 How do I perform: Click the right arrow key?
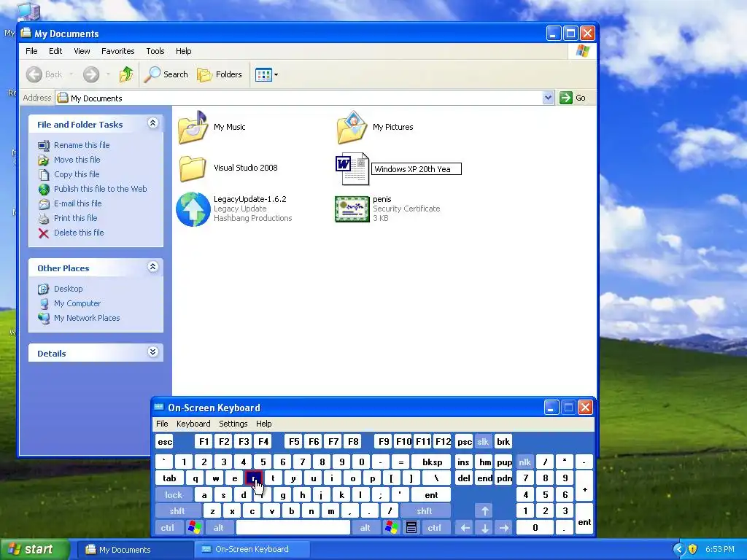click(504, 528)
